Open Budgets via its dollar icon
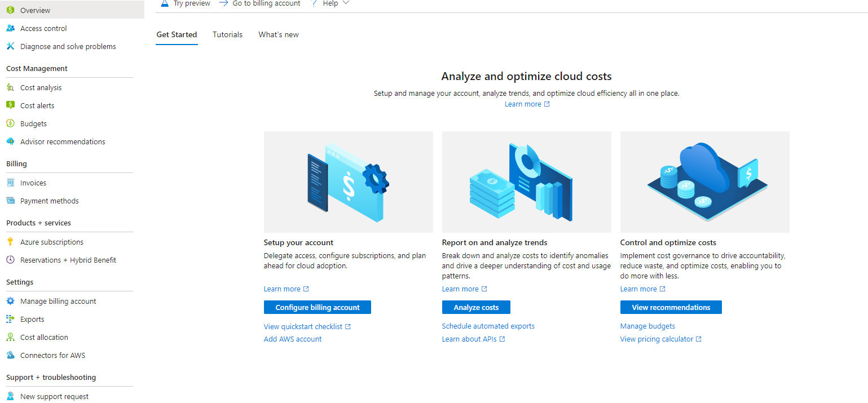 pos(10,123)
